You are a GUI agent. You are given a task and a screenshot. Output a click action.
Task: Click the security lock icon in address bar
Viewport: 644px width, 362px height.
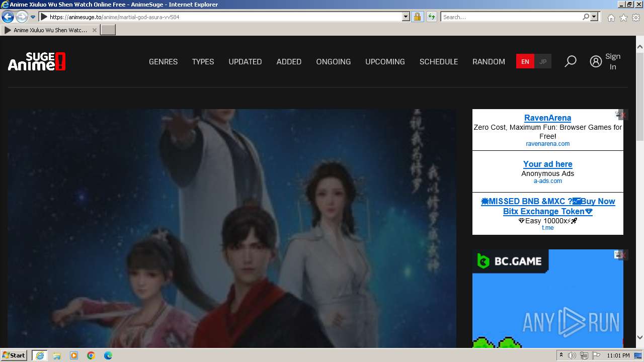[x=417, y=17]
